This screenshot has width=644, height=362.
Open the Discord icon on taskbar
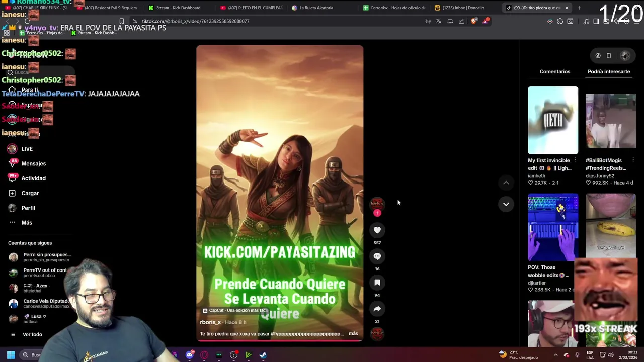point(190,355)
